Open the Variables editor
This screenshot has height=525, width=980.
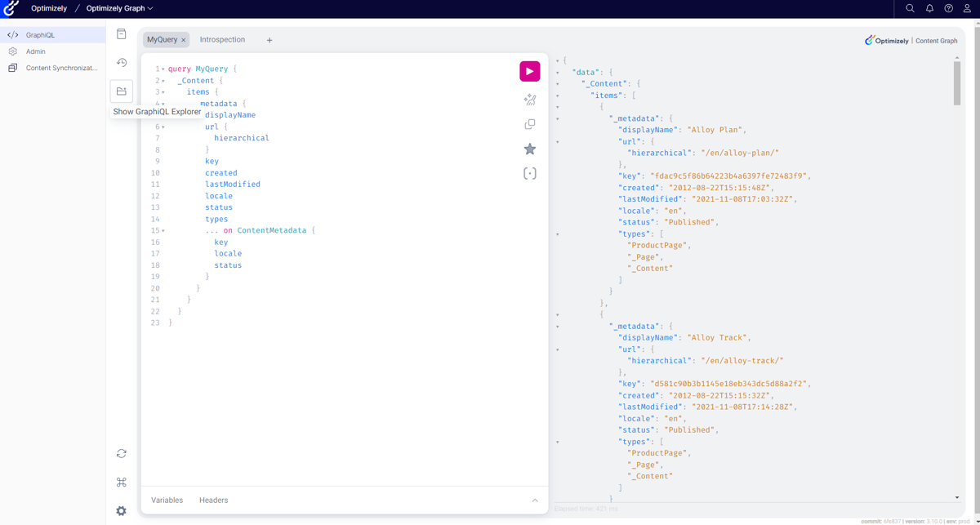pyautogui.click(x=167, y=500)
